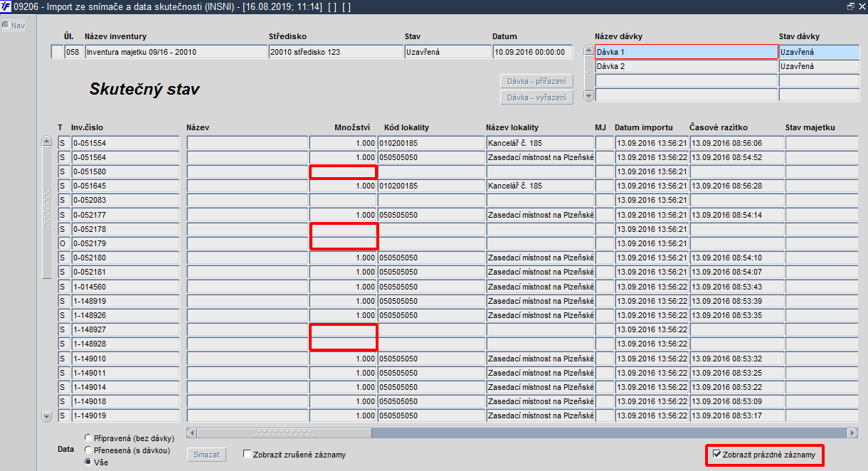Click the application icon in title bar
Screen dimensions: 868x471
(6, 6)
